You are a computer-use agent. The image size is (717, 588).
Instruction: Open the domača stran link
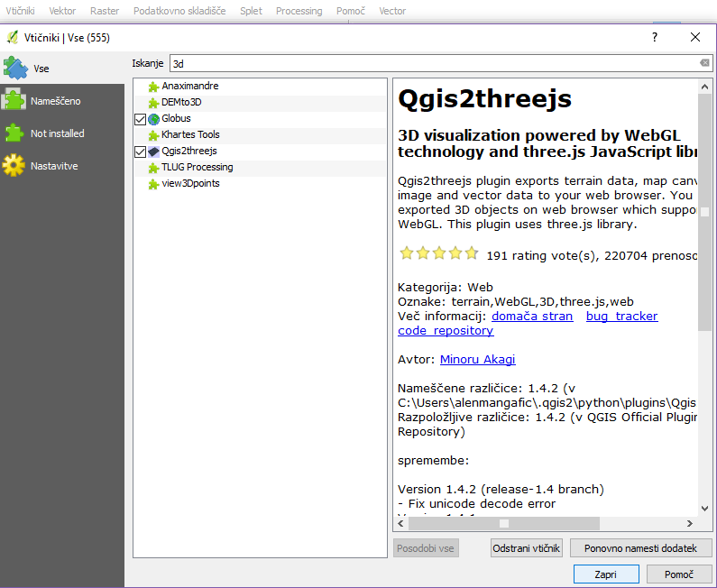pyautogui.click(x=532, y=316)
